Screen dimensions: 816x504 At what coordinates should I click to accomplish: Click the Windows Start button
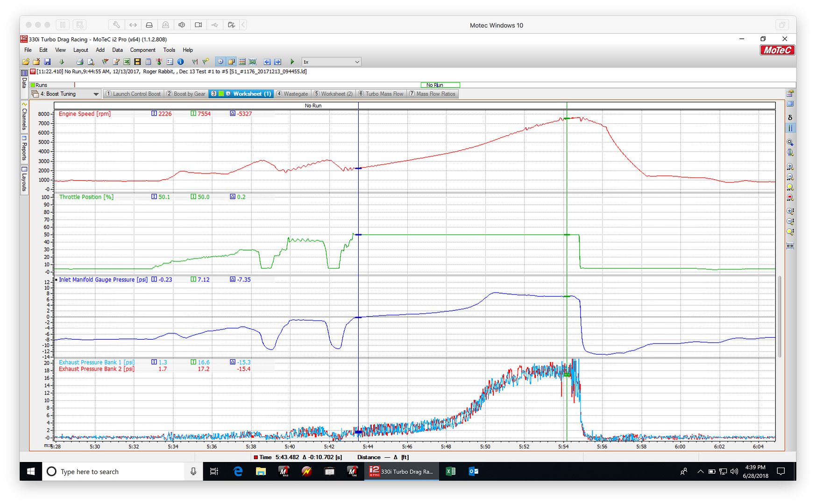tap(31, 471)
